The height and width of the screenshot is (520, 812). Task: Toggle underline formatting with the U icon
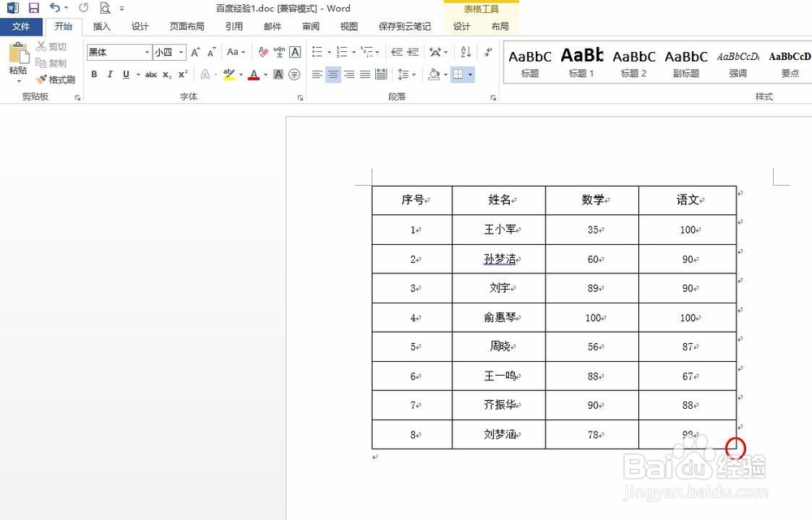point(125,74)
